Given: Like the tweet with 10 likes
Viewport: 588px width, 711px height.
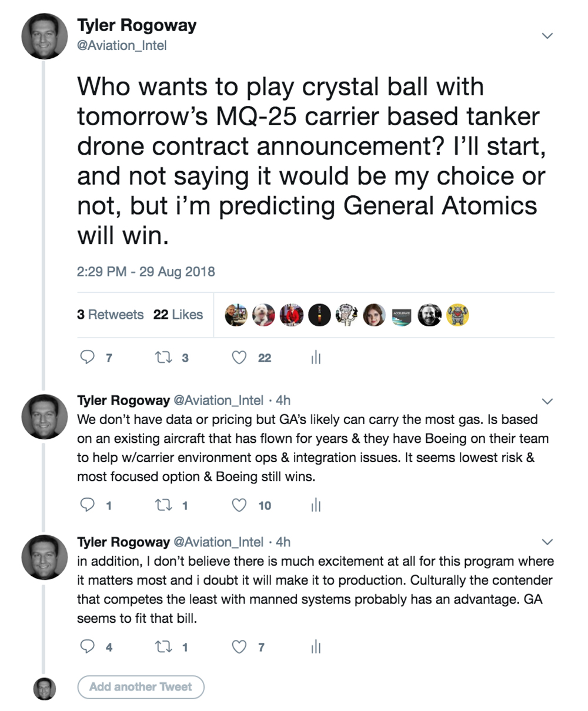Looking at the screenshot, I should pos(239,505).
